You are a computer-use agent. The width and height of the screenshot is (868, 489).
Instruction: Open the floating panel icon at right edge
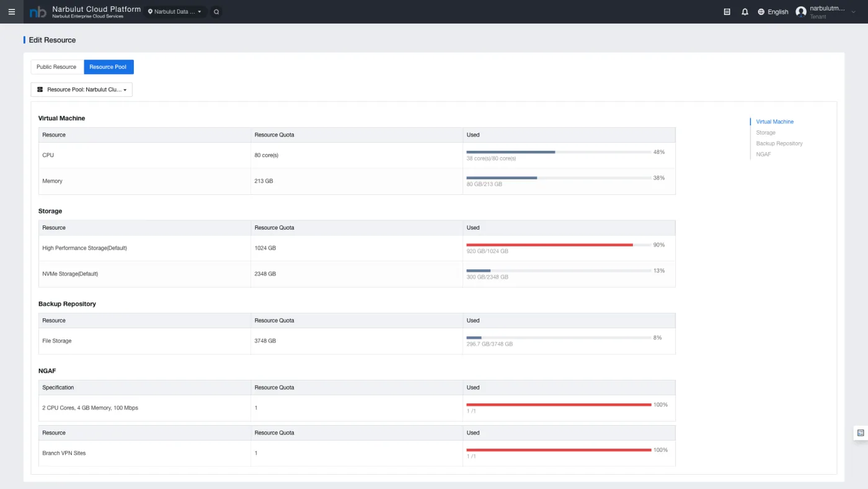[x=861, y=433]
